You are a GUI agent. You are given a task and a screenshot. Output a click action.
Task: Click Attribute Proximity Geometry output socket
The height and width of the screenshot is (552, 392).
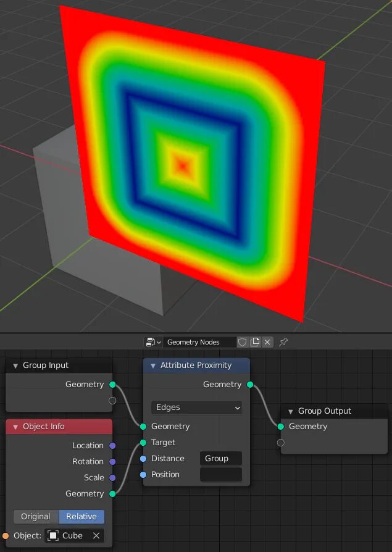click(x=250, y=385)
